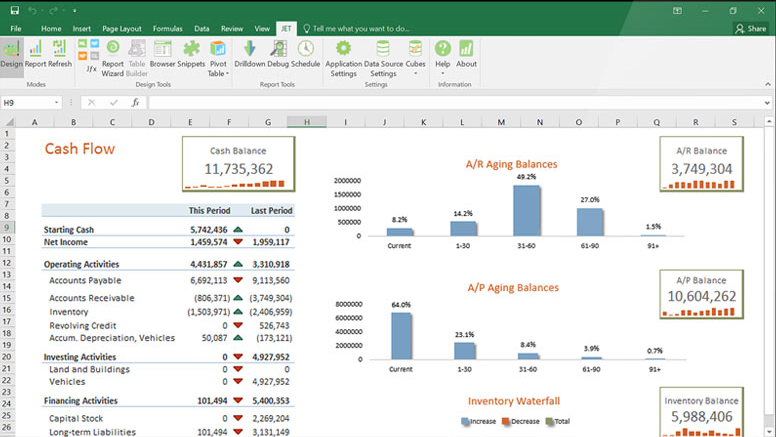Open the Page Layout tab
This screenshot has width=776, height=437.
122,29
